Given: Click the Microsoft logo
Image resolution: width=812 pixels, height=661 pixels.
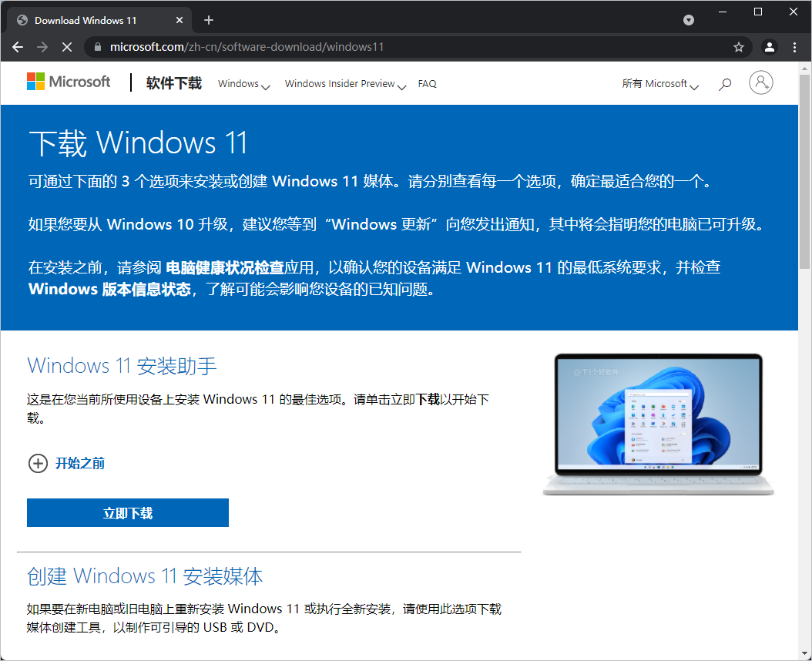Looking at the screenshot, I should point(69,82).
